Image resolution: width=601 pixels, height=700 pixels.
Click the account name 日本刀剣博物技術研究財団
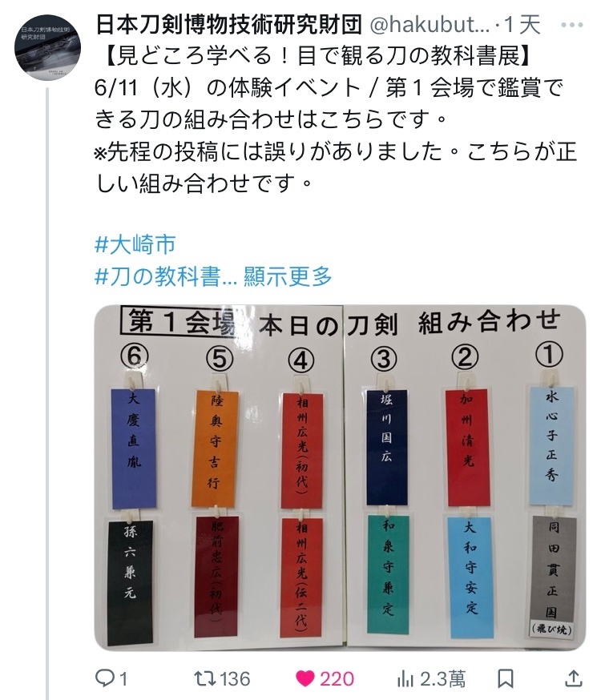[x=229, y=25]
